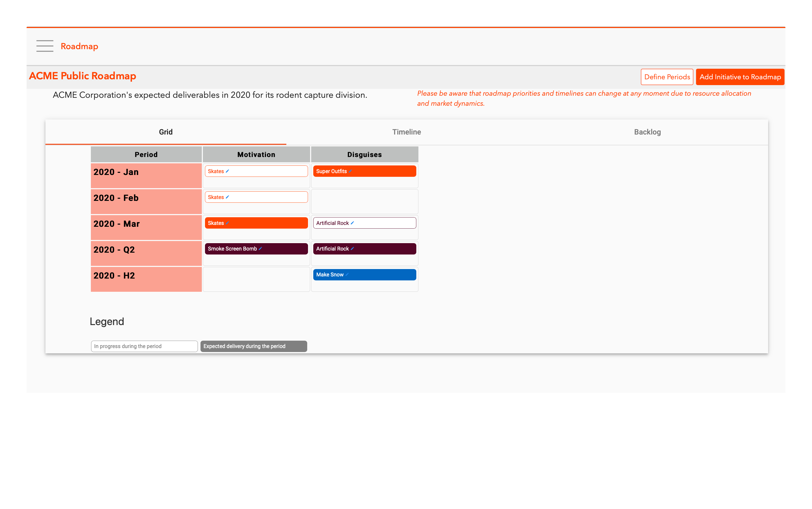Open the hamburger navigation menu
Screen dimensions: 812x509
coord(45,46)
